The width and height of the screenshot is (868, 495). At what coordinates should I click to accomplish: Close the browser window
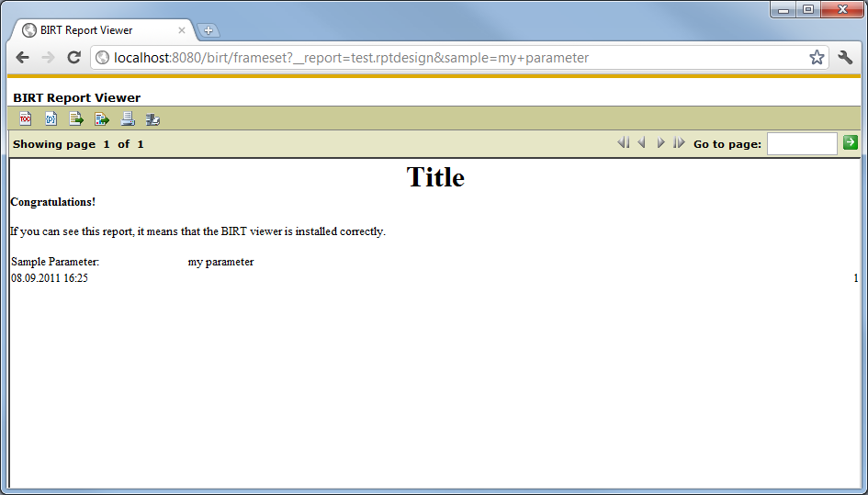[842, 9]
